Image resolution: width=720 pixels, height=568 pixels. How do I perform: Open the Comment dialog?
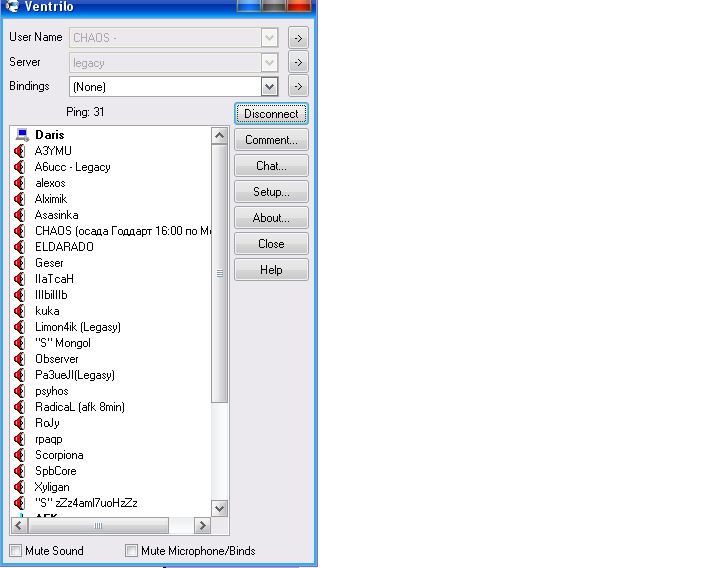pyautogui.click(x=271, y=140)
